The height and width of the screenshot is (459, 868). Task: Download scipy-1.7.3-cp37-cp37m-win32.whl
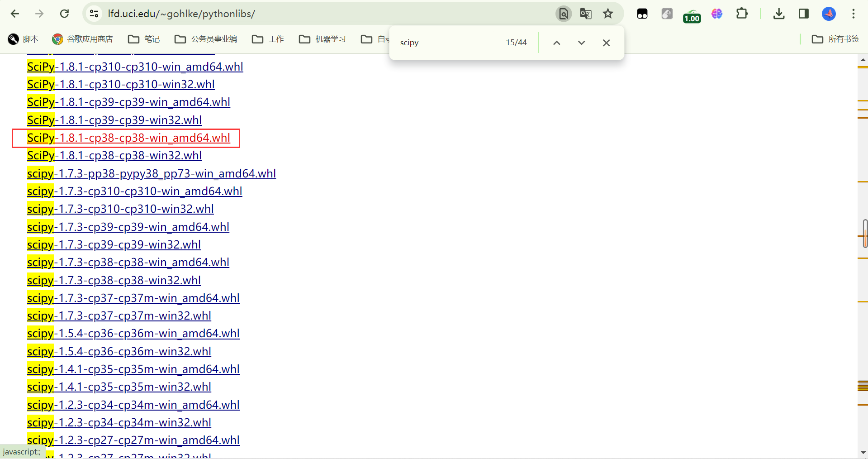click(x=119, y=316)
